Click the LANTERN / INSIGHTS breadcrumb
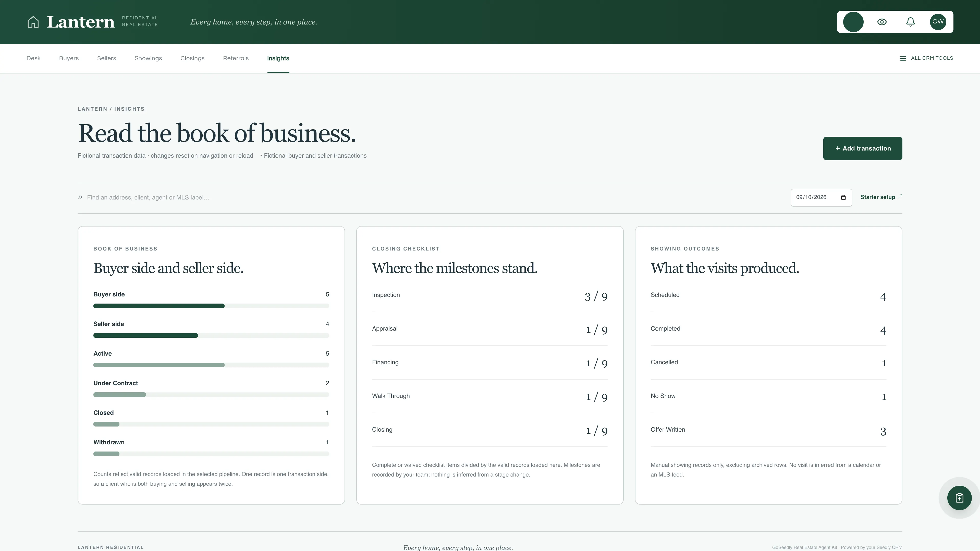 click(111, 109)
